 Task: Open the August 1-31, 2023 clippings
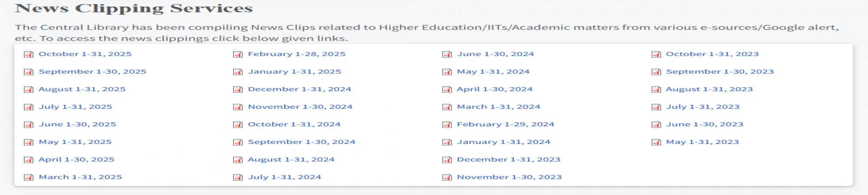[709, 89]
